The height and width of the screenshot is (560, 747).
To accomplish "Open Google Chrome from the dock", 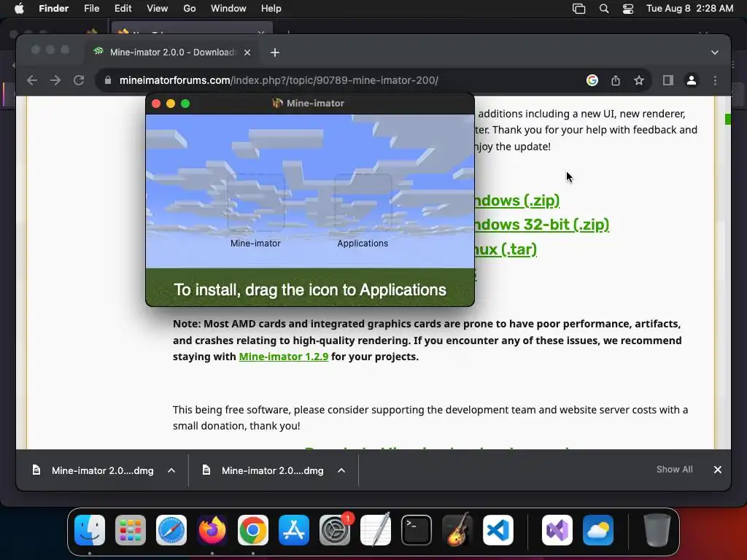I will coord(253,530).
